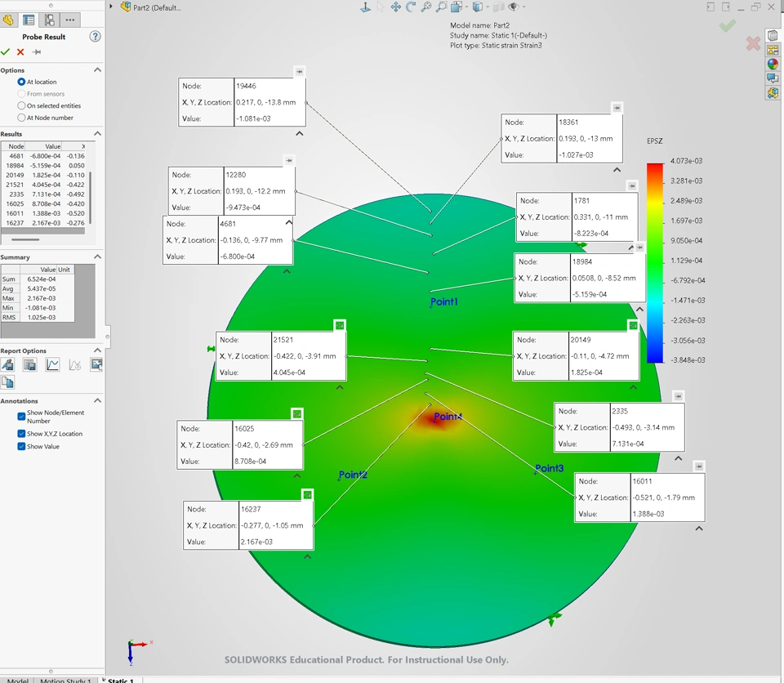Collapse the Options section

97,70
